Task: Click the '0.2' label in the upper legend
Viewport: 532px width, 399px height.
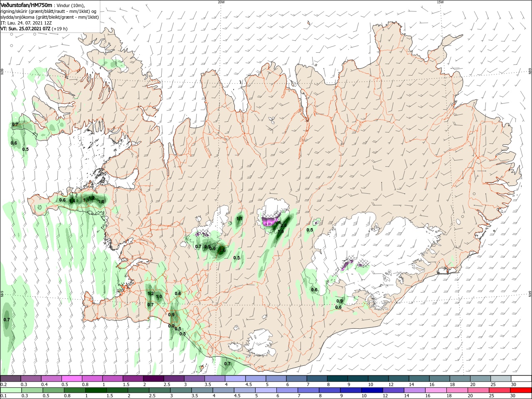Action: pos(3,384)
